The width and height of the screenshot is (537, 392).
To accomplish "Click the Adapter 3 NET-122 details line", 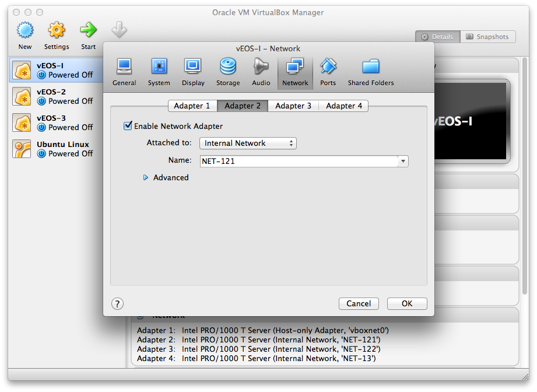I will 258,349.
